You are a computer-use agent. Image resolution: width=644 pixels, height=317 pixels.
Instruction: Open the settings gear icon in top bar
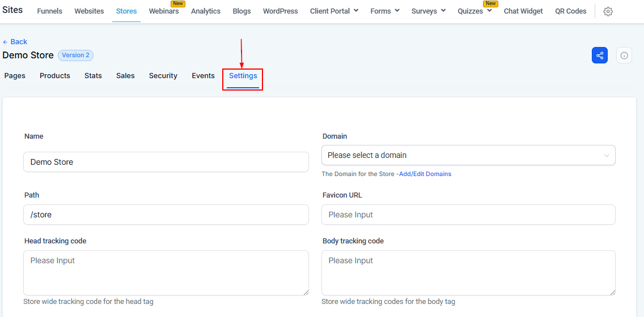tap(608, 11)
